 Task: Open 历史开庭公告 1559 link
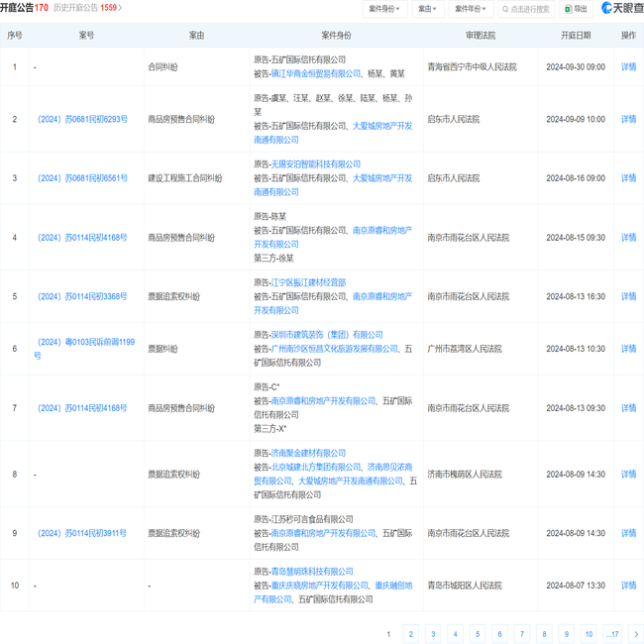point(87,8)
